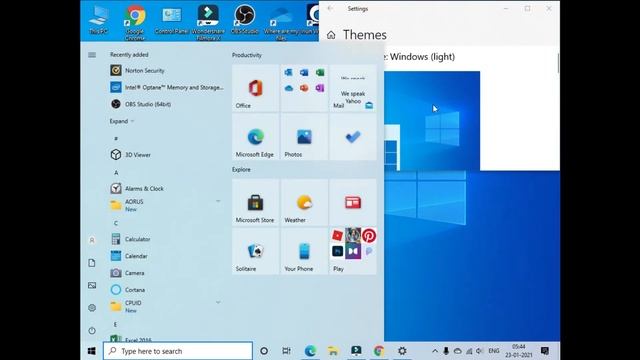Viewport: 640px width, 360px height.
Task: Open Pinterest in the Play tile folder
Action: [x=369, y=236]
